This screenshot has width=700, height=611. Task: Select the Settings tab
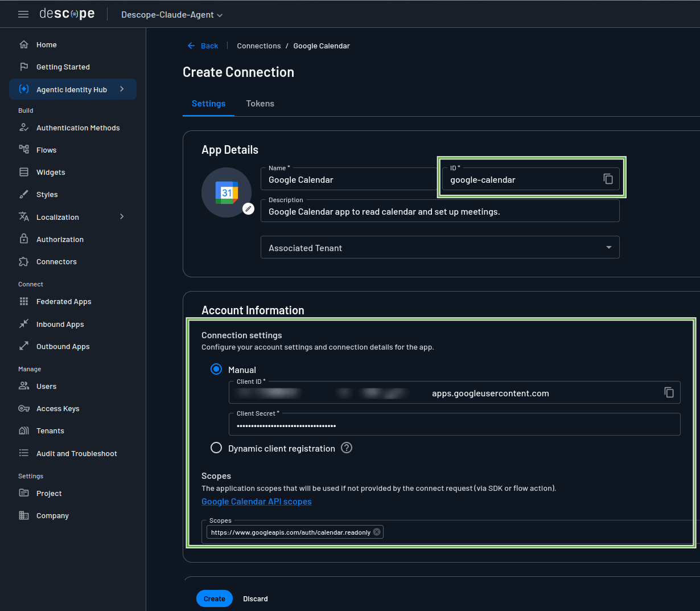pos(208,104)
